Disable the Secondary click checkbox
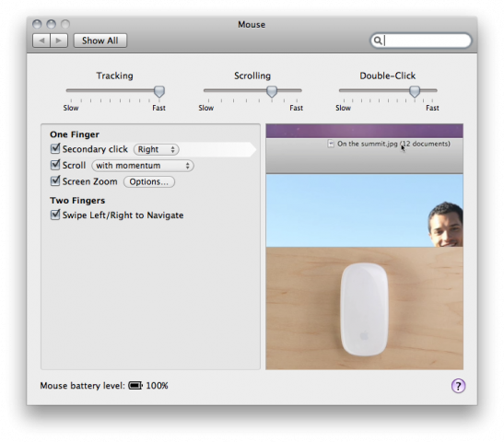 coord(55,148)
